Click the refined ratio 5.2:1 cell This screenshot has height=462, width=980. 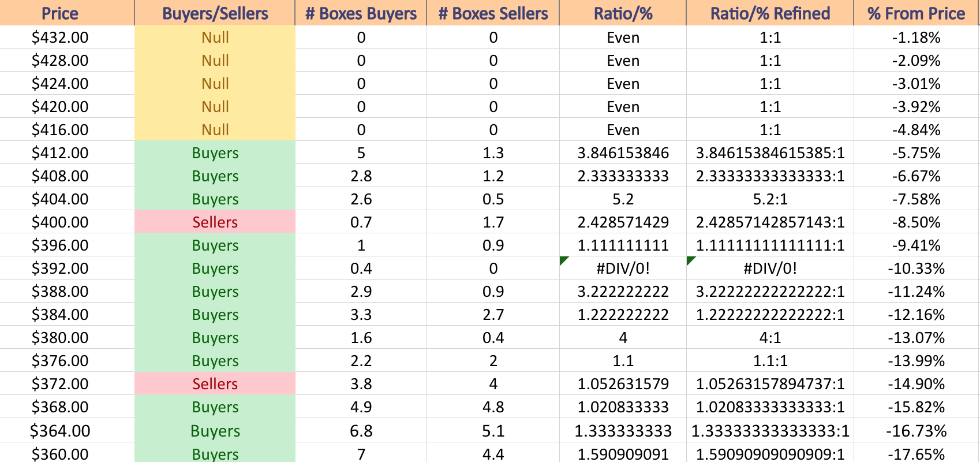(x=770, y=199)
